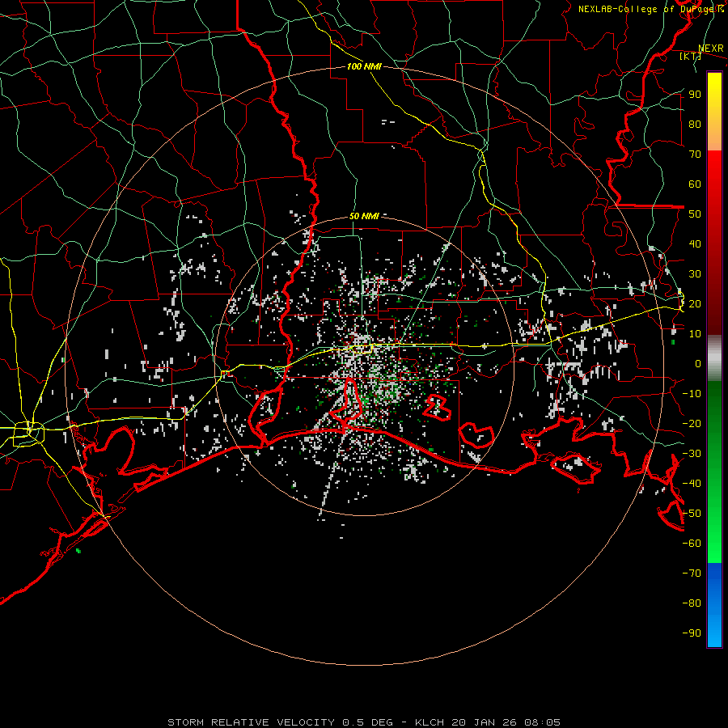
Task: Click the "50 NMI" range ring label
Action: (364, 216)
